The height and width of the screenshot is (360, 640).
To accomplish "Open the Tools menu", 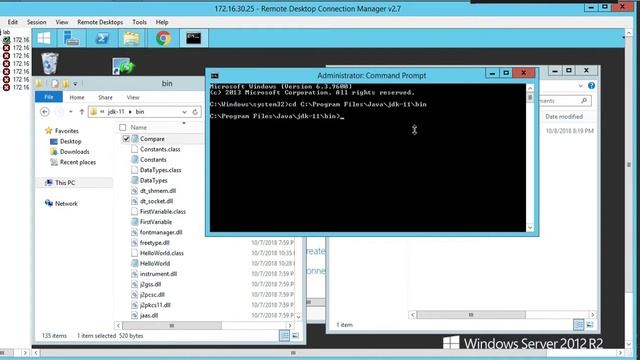I will point(139,22).
